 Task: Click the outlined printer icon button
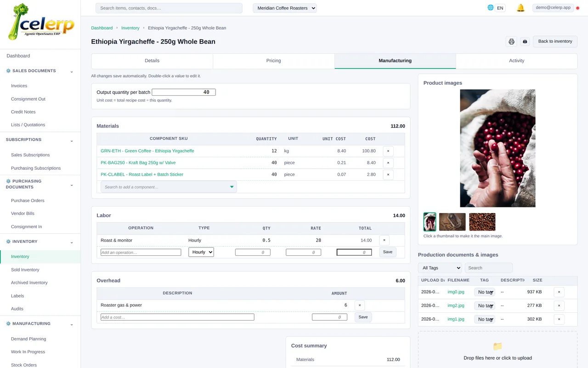point(511,41)
